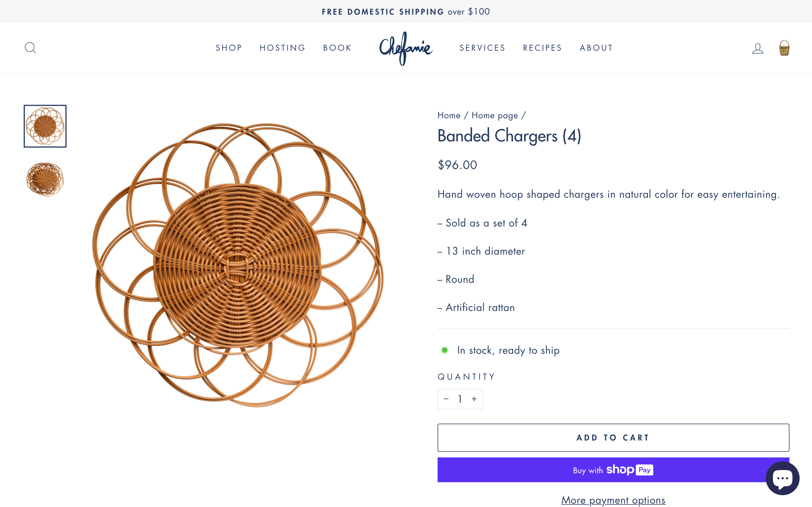Increase quantity with the plus stepper
812x507 pixels.
pos(474,399)
